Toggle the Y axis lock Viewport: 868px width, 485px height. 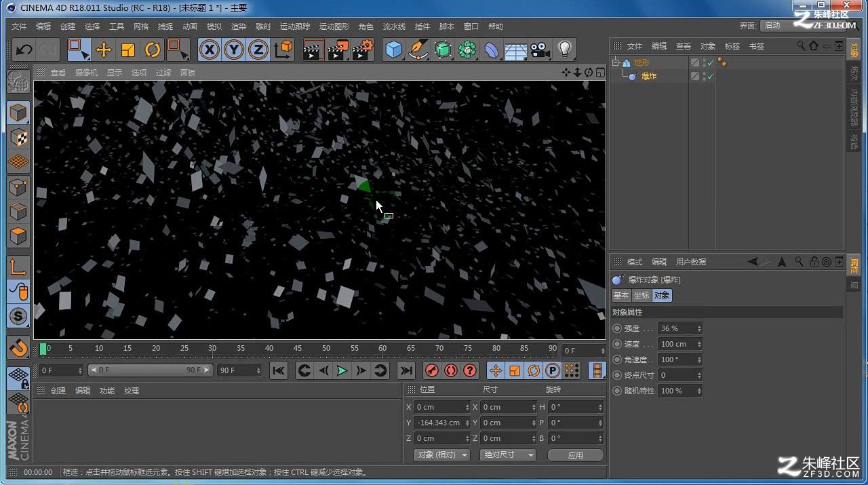click(234, 50)
